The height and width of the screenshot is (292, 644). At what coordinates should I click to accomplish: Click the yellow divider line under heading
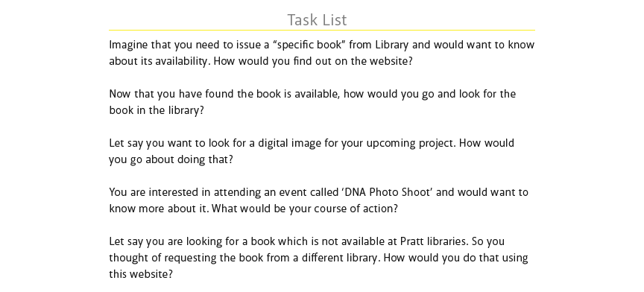[x=321, y=30]
